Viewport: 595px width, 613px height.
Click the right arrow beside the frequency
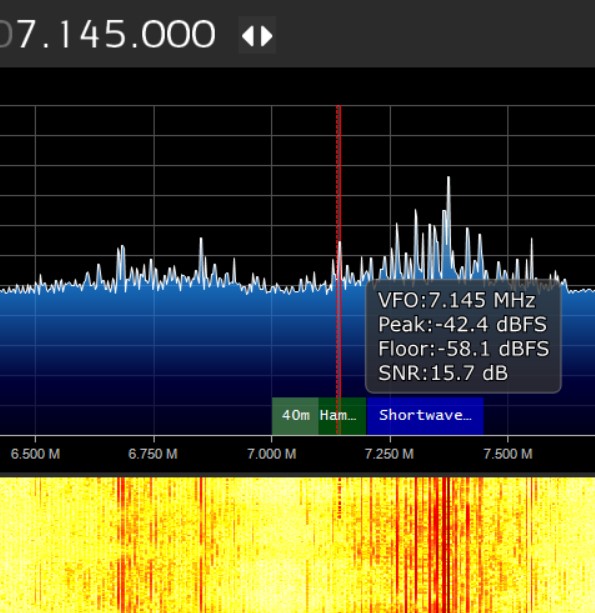(267, 36)
